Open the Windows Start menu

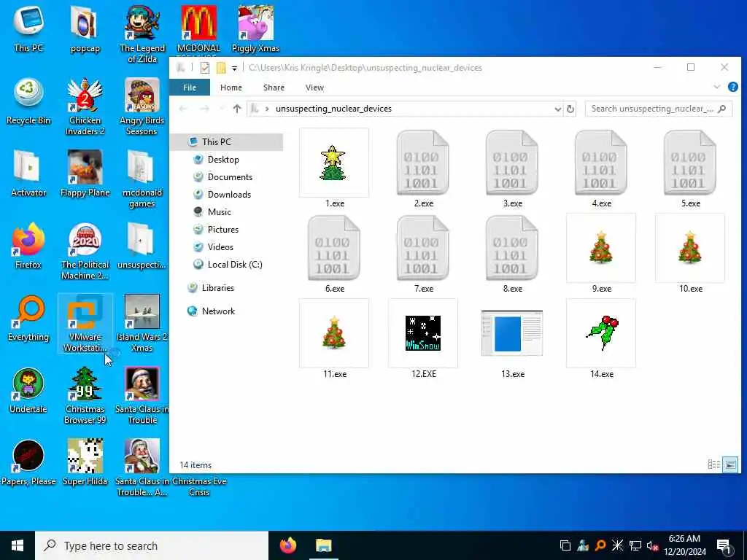(x=18, y=545)
